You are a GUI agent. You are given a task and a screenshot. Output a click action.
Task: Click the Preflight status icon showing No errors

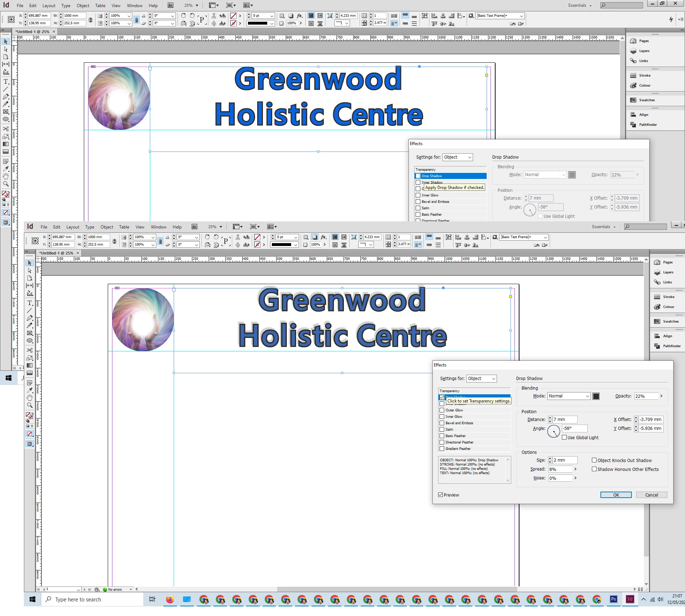pyautogui.click(x=105, y=589)
